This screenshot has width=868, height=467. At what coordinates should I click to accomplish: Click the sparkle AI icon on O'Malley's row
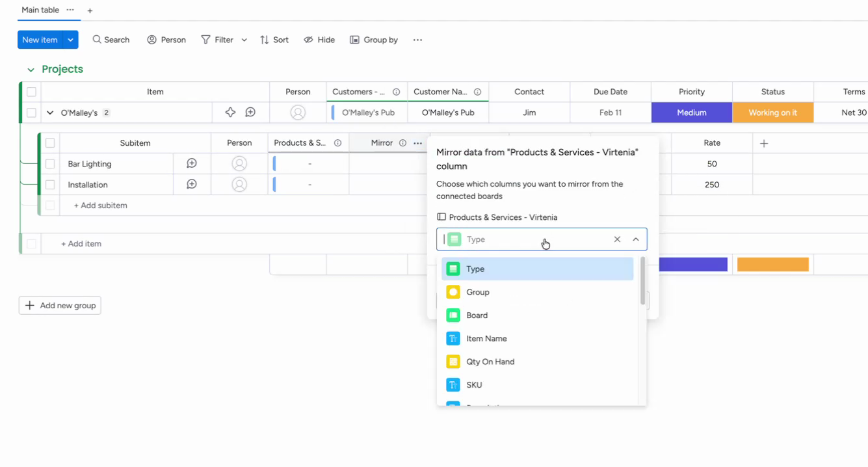[x=230, y=112]
